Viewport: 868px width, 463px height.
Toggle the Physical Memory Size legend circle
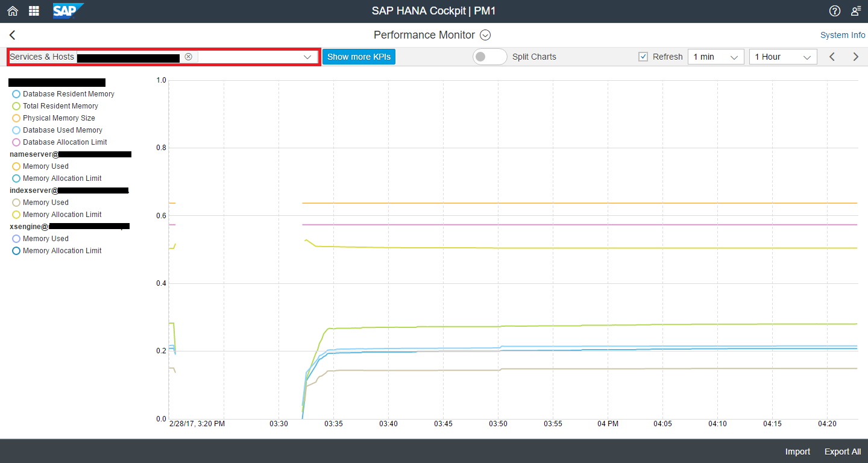16,118
